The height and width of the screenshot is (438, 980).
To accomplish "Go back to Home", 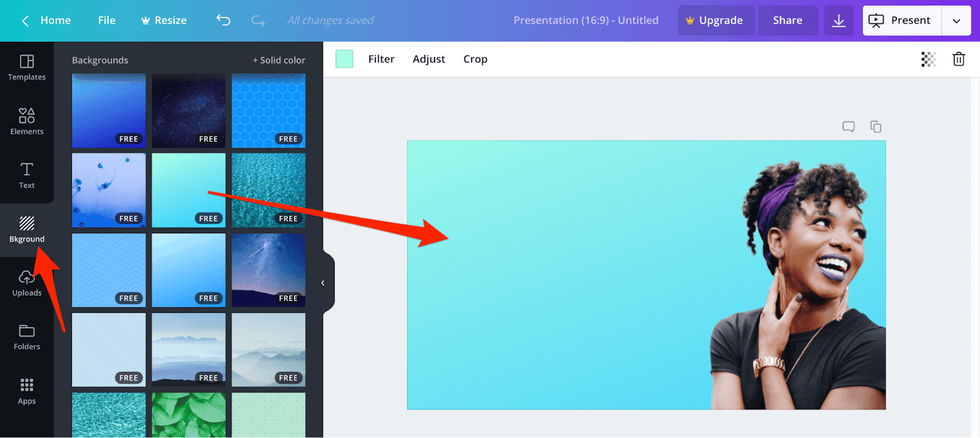I will 47,20.
